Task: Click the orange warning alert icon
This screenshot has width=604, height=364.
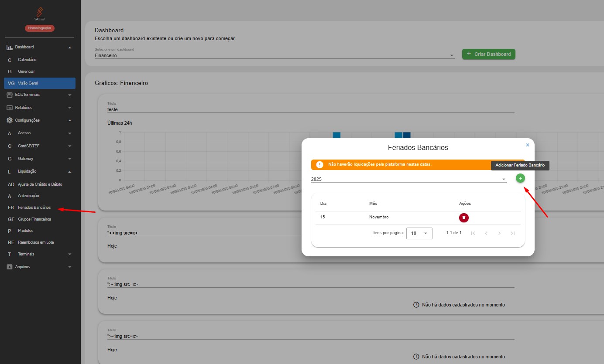Action: (x=320, y=165)
